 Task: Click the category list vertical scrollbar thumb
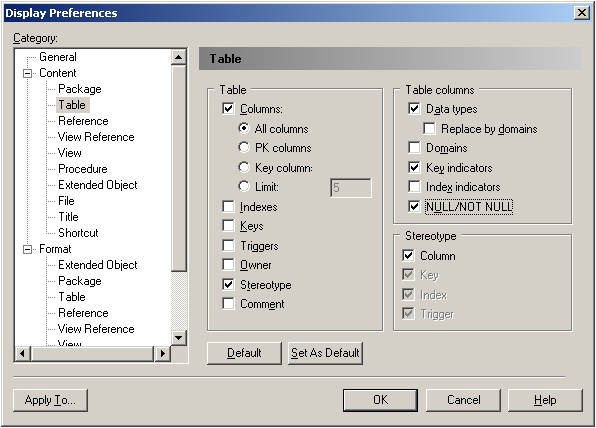[179, 168]
